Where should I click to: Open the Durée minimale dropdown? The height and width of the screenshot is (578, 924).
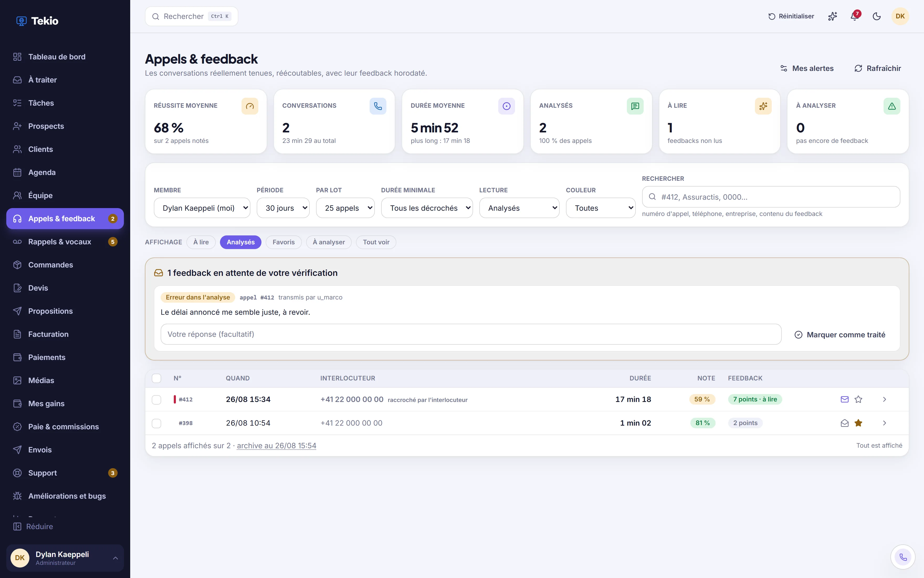pyautogui.click(x=427, y=208)
